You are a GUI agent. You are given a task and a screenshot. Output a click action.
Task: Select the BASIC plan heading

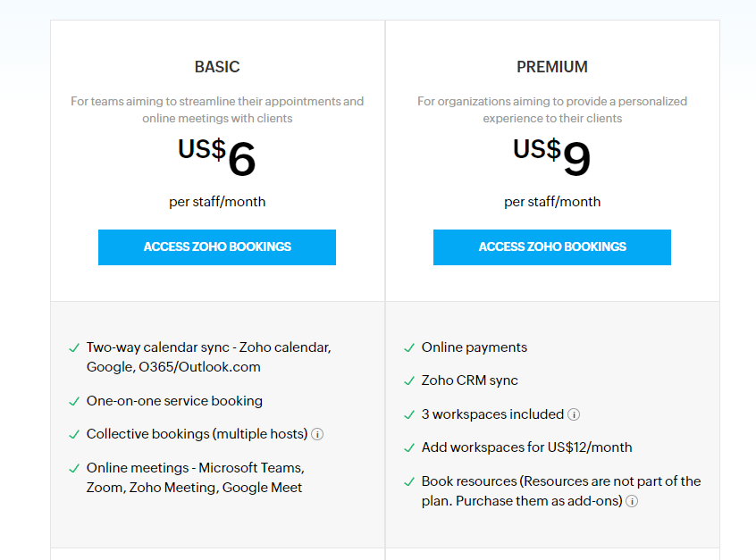point(217,67)
